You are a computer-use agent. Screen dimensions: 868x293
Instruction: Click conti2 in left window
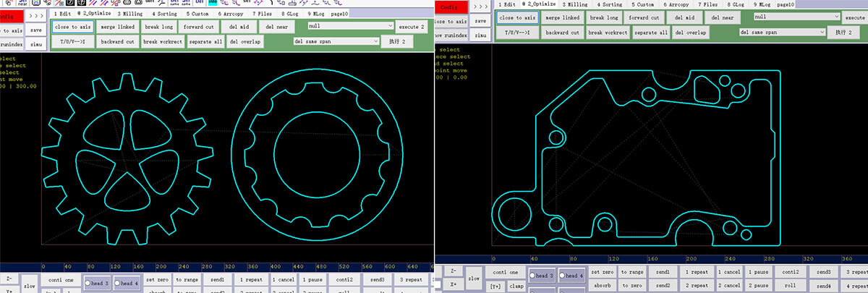[x=345, y=280]
